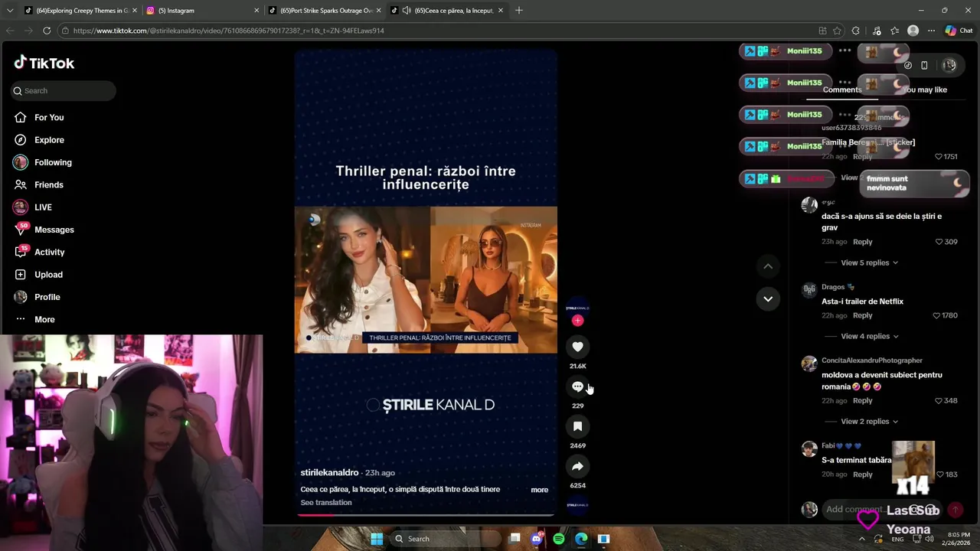Open a new browser tab

click(x=519, y=11)
